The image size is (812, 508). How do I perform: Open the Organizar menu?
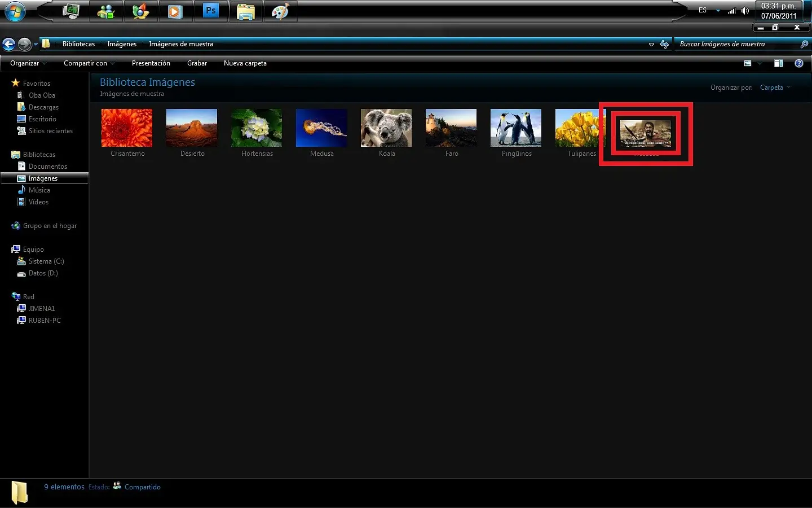click(x=28, y=63)
